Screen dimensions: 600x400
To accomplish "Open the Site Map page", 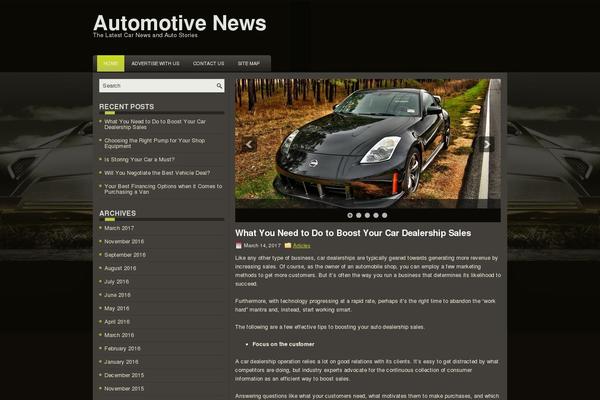I will pos(249,64).
